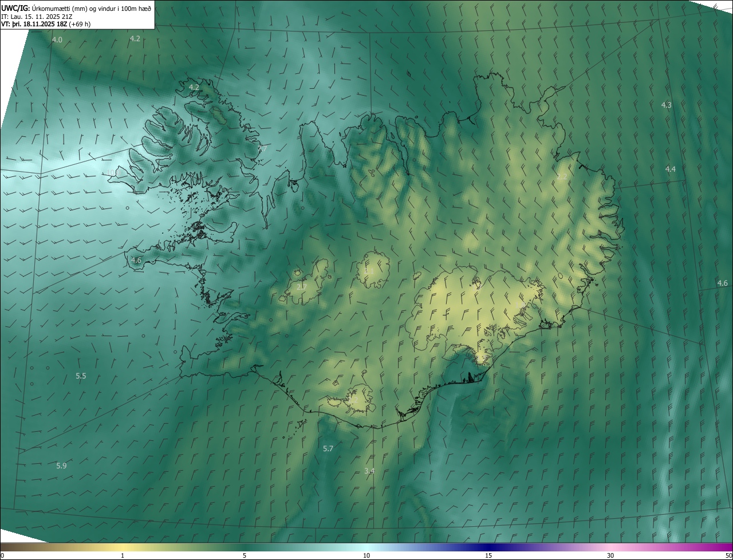
Task: Click the '5' tick on the color scale
Action: tap(245, 555)
